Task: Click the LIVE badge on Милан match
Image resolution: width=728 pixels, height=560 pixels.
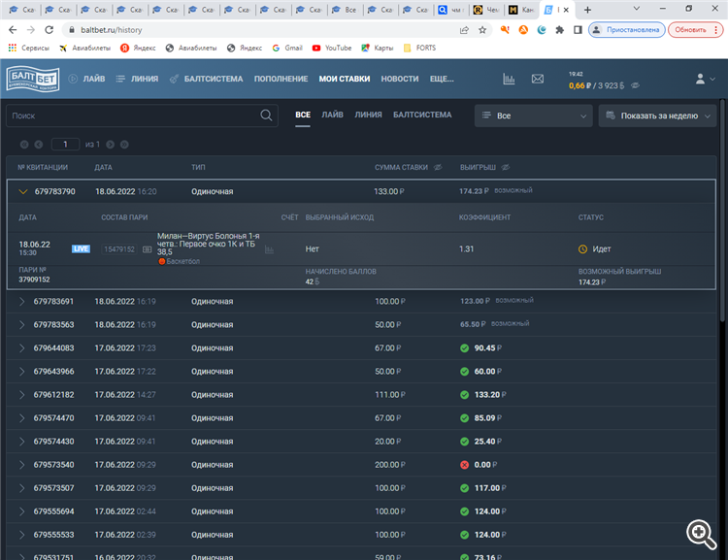Action: [81, 248]
